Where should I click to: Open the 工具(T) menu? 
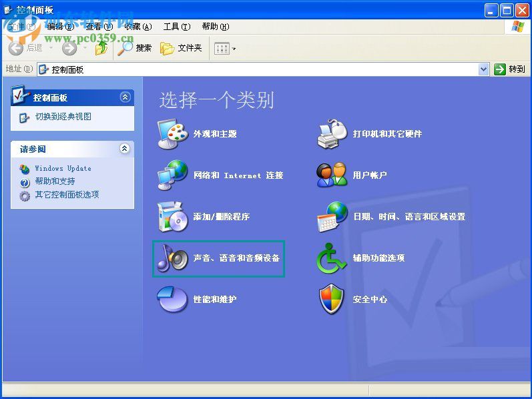click(x=177, y=27)
